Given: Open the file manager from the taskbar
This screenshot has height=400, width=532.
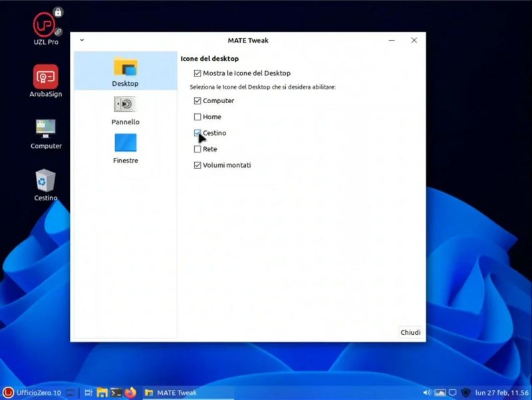Looking at the screenshot, I should tap(102, 393).
